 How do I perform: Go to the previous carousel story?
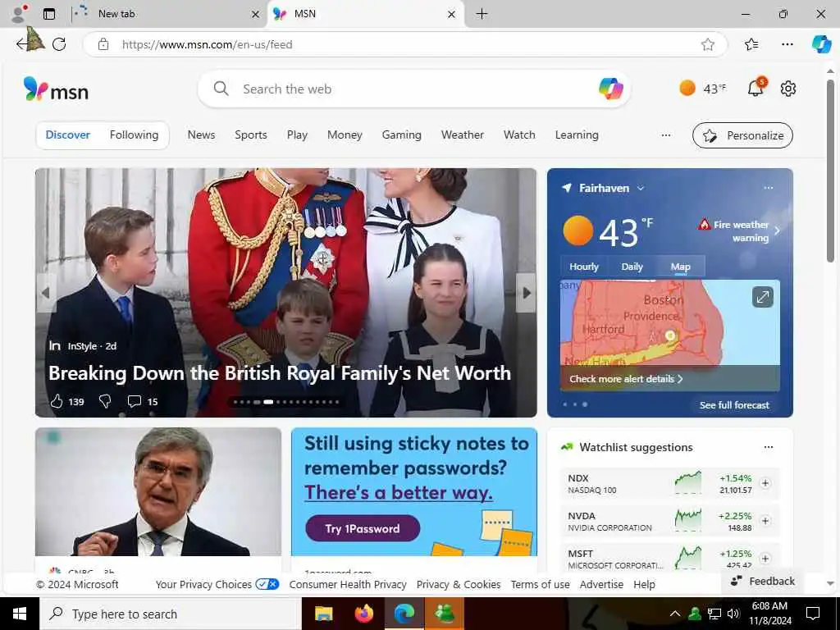[46, 293]
